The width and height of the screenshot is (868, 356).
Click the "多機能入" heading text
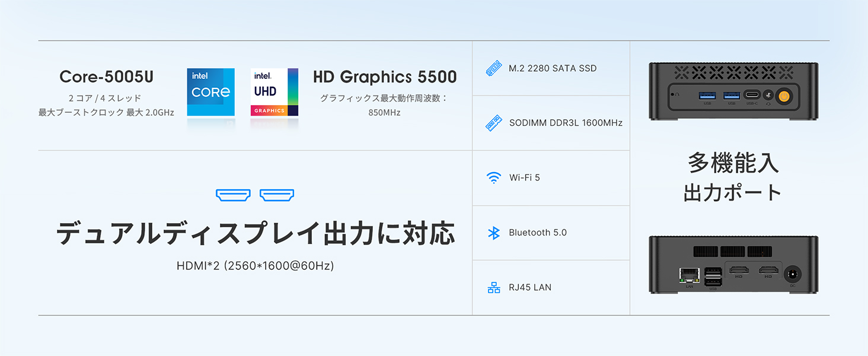click(x=733, y=163)
